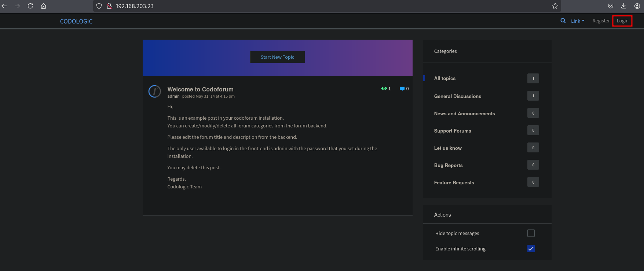Click the blue replies comment icon

click(402, 88)
